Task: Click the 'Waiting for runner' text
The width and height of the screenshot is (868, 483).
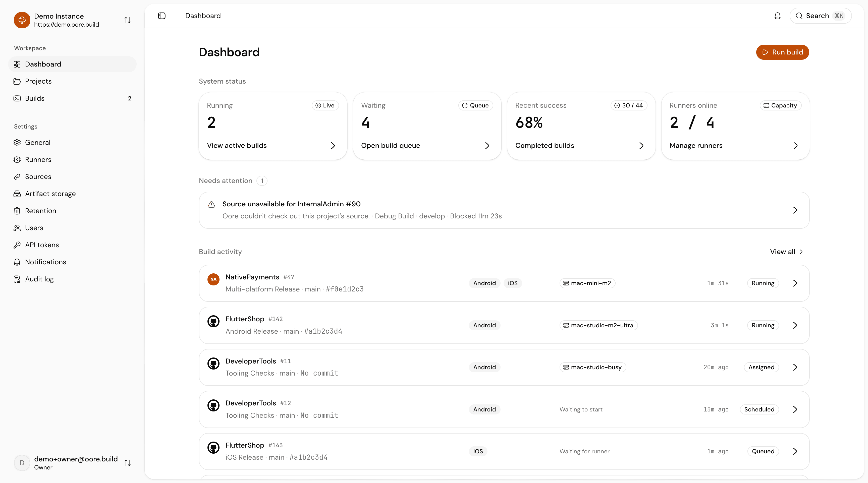Action: 584,451
